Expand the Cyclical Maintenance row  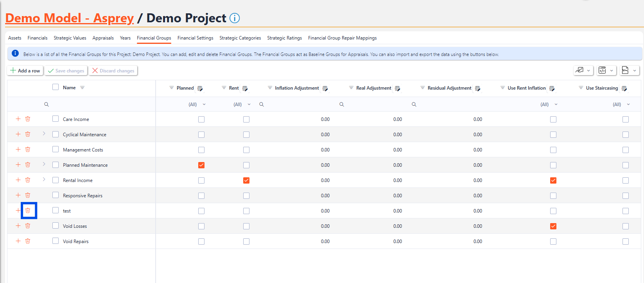[44, 134]
